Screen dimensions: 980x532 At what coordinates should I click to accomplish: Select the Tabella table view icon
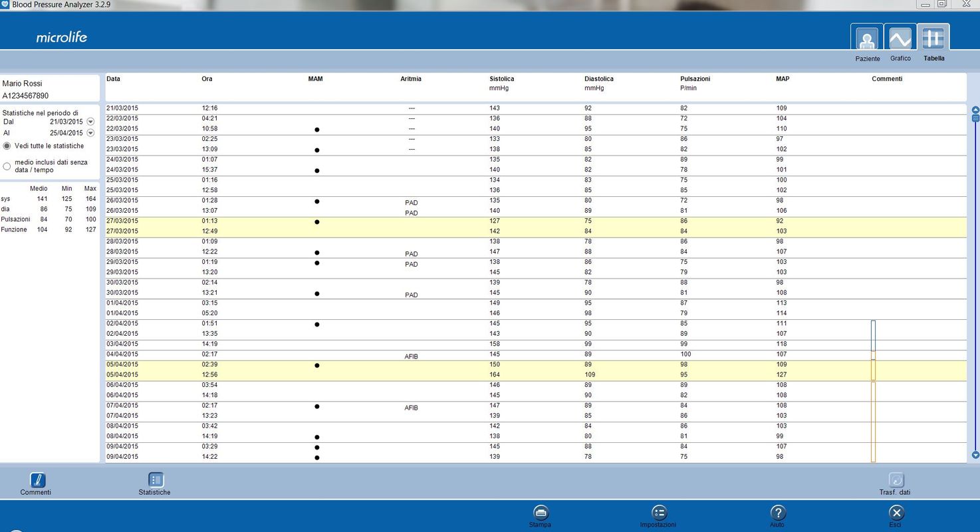[x=933, y=39]
